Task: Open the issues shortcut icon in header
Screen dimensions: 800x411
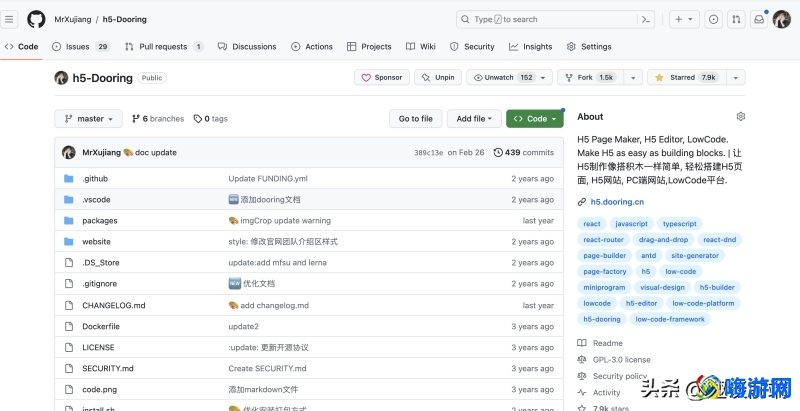Action: pos(713,19)
